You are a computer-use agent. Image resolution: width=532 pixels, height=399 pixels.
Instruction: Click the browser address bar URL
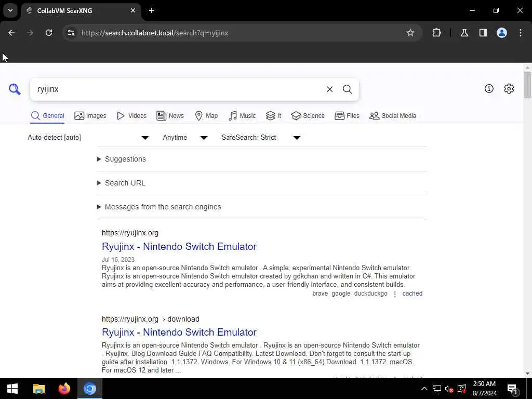tap(155, 33)
